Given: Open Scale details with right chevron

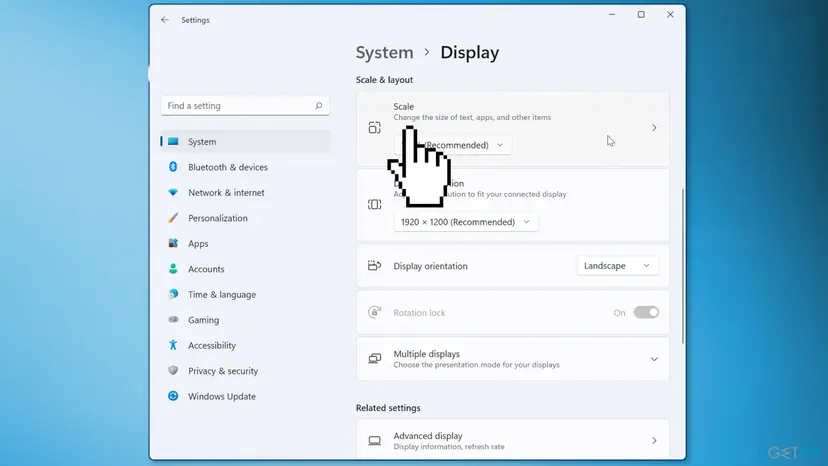Looking at the screenshot, I should [x=654, y=127].
